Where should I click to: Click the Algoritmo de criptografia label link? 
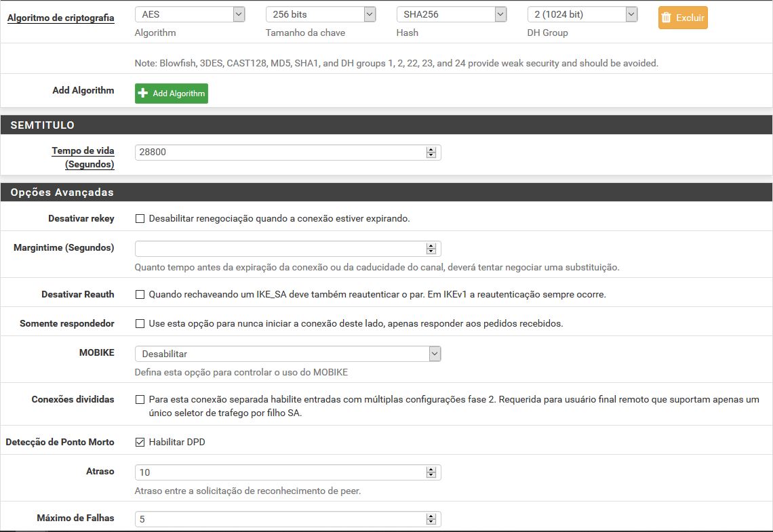[x=60, y=18]
